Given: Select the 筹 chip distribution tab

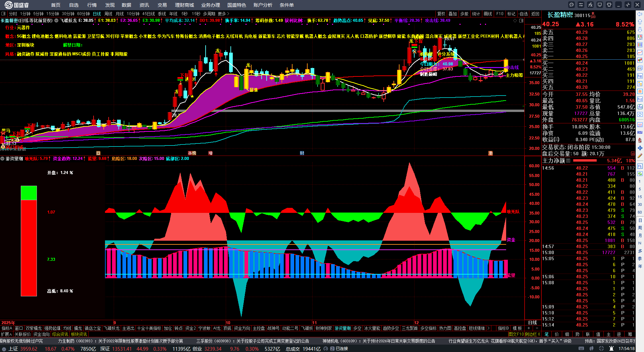Looking at the screenshot, I should tap(630, 334).
